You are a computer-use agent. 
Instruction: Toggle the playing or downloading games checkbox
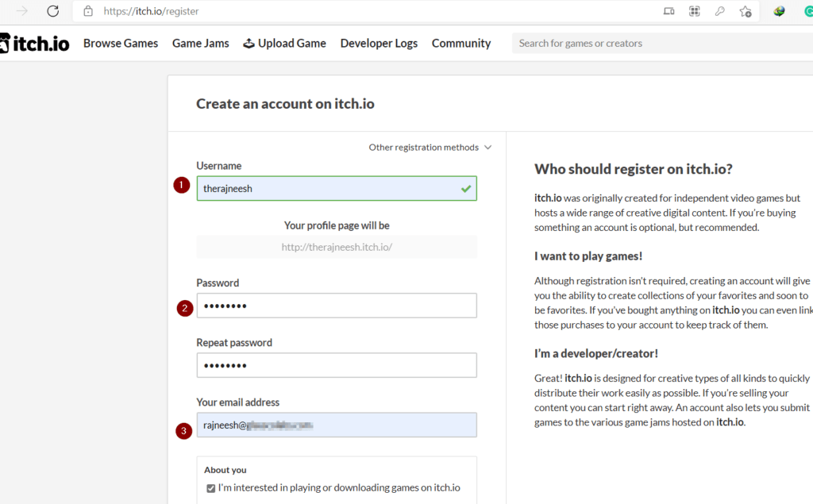tap(210, 488)
